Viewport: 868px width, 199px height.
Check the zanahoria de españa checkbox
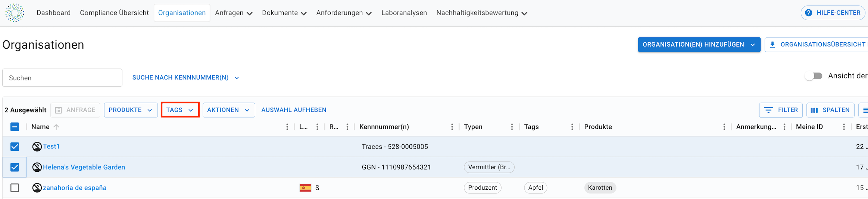pyautogui.click(x=15, y=188)
